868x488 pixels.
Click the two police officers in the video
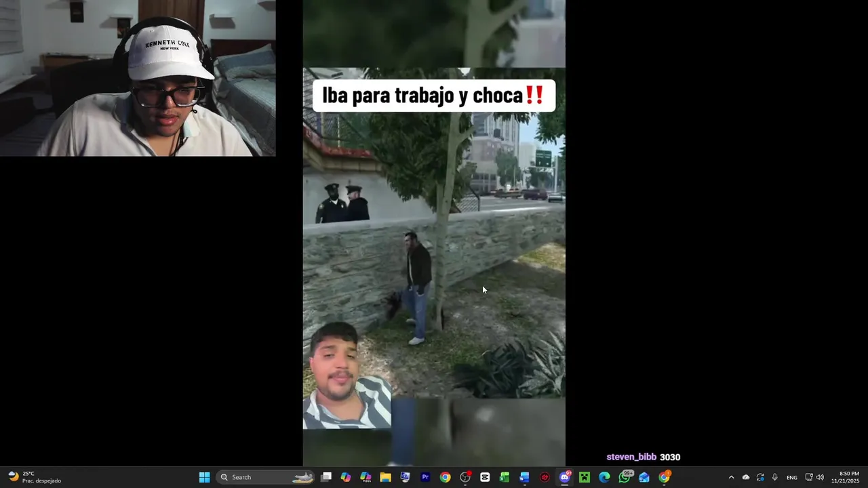[343, 203]
